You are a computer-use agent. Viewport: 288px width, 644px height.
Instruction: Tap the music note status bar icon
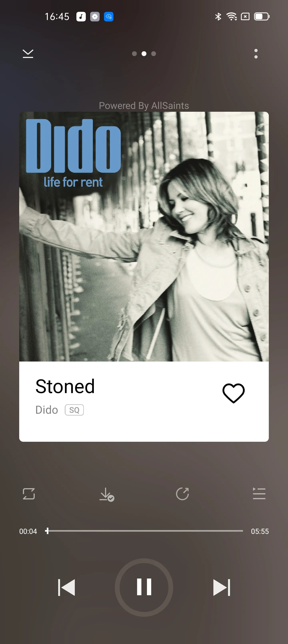coord(81,17)
